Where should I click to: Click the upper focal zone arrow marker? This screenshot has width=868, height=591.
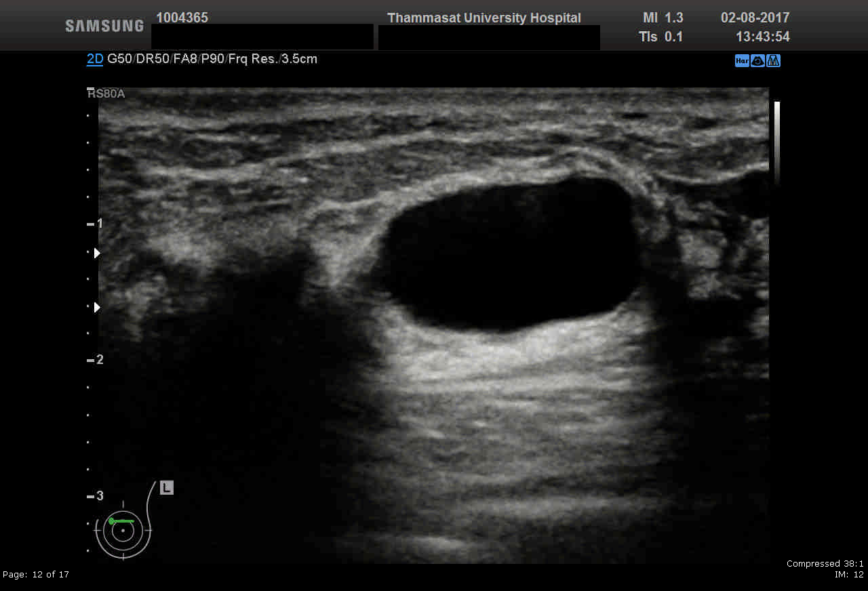point(97,253)
